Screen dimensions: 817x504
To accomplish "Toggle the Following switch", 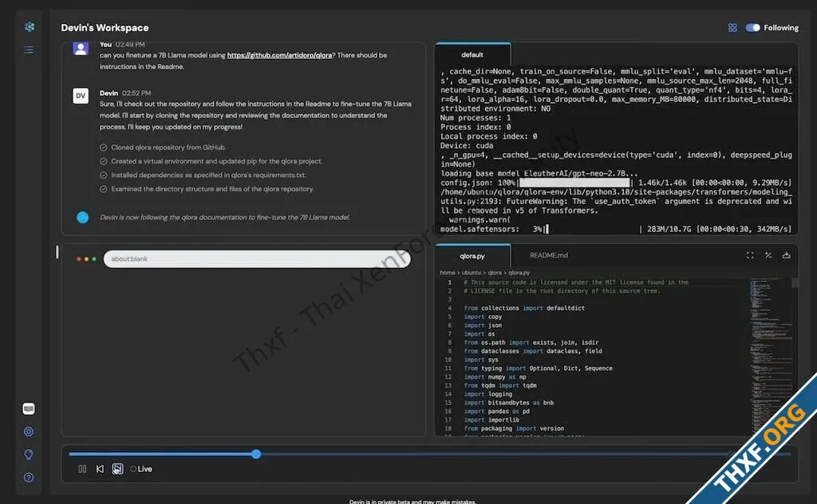I will click(753, 28).
